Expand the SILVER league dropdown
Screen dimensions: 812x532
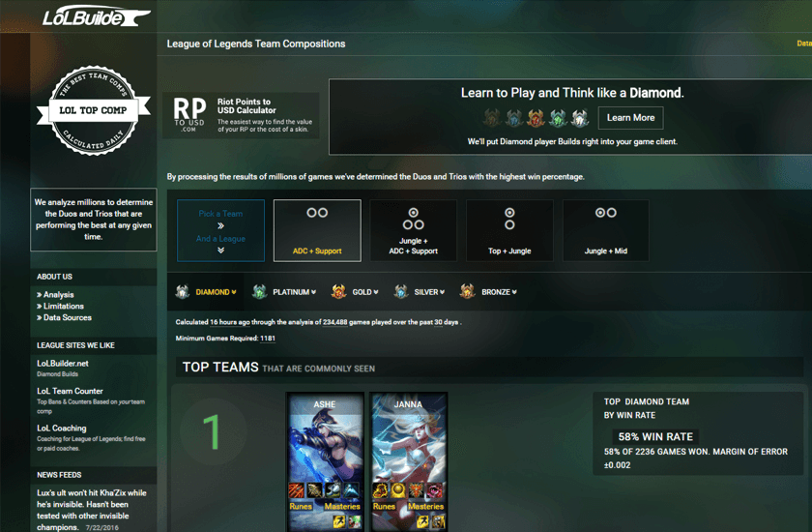tap(429, 292)
